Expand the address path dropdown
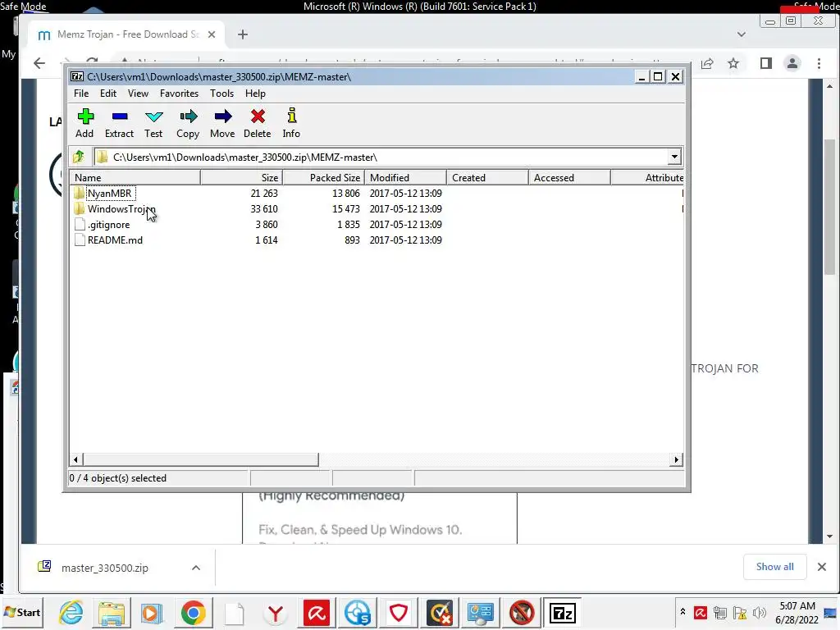Image resolution: width=840 pixels, height=630 pixels. (674, 157)
